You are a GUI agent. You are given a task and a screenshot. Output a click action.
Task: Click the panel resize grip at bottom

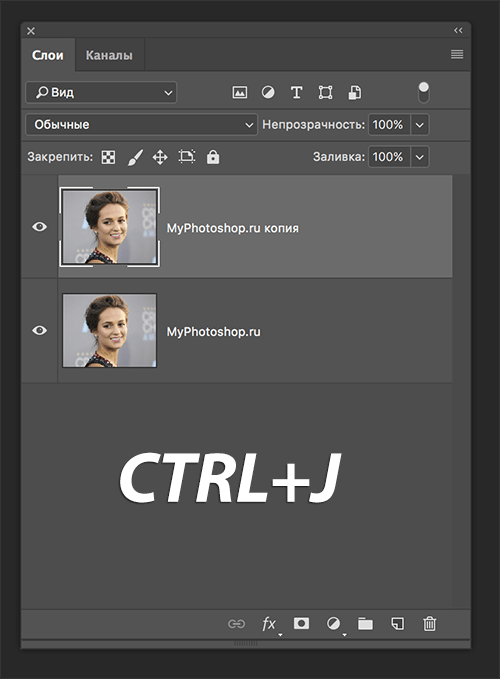[x=245, y=643]
